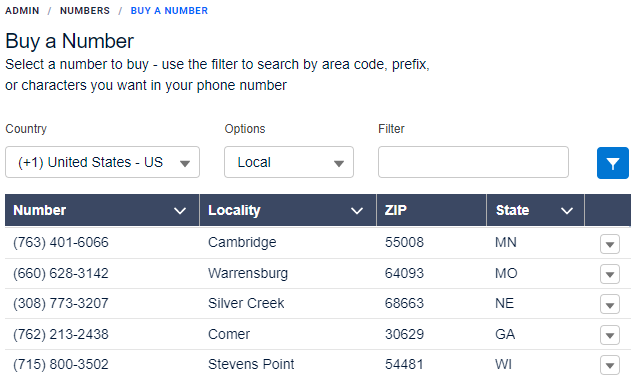Viewport: 639px width, 381px height.
Task: Expand the Locality column header chevron
Action: (357, 211)
